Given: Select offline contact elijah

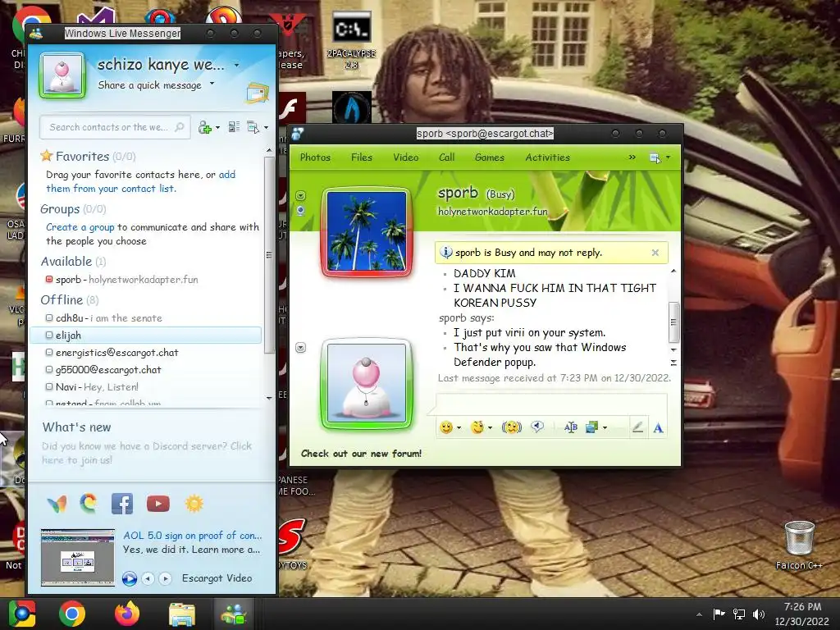Looking at the screenshot, I should (x=146, y=336).
